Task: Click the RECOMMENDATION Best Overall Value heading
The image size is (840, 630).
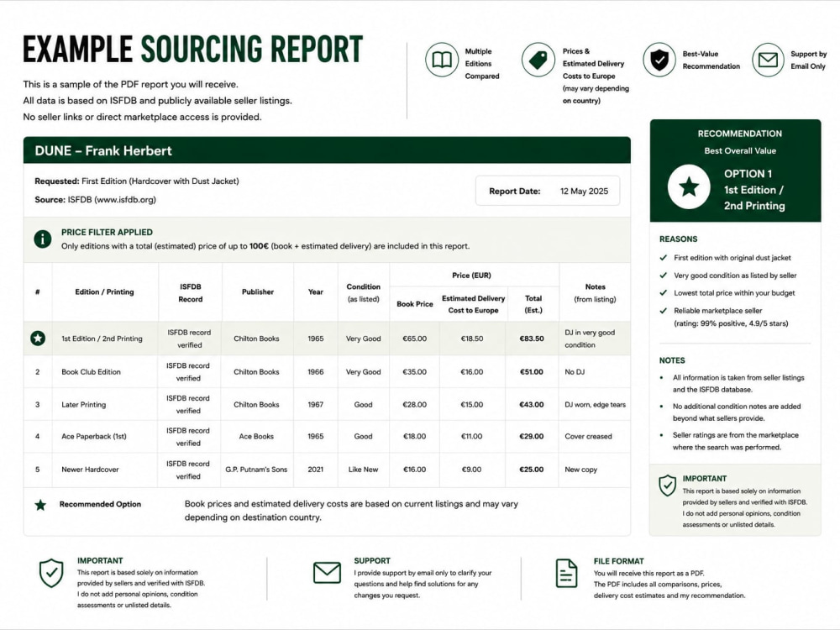Action: (740, 142)
